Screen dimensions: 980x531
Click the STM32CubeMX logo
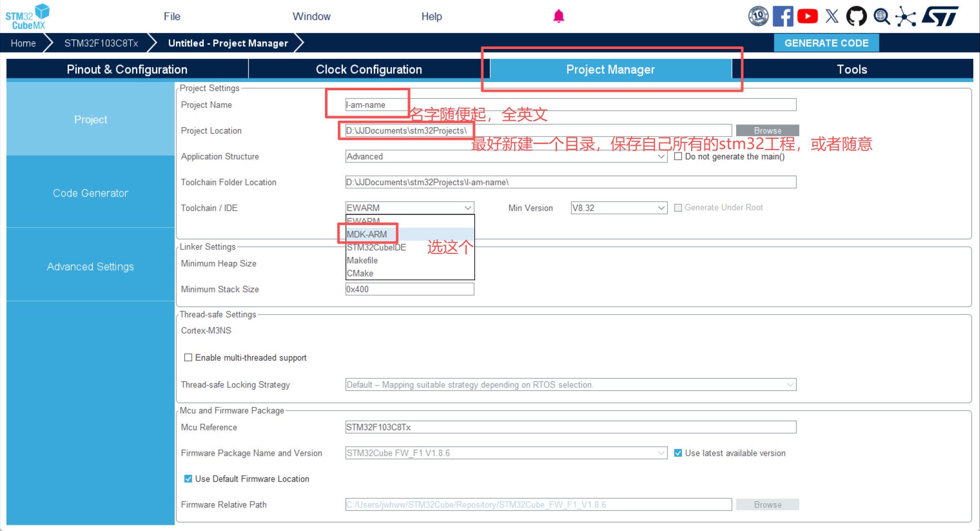27,17
